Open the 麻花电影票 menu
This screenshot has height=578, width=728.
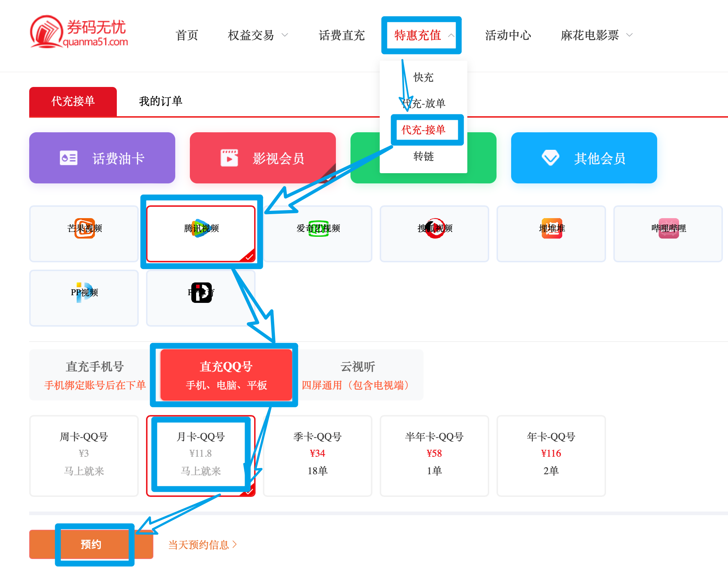(590, 35)
